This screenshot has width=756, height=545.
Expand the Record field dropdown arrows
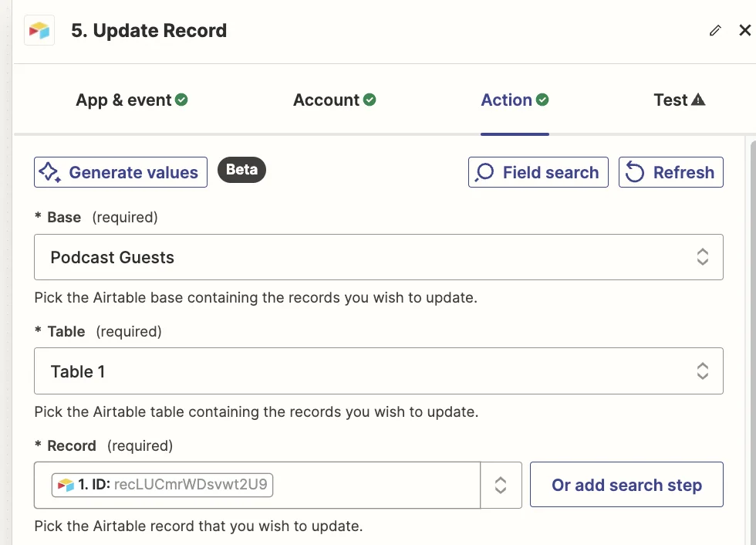501,486
